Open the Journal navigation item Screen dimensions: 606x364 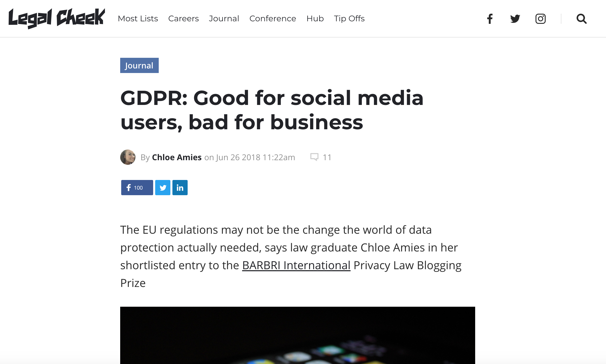tap(224, 19)
